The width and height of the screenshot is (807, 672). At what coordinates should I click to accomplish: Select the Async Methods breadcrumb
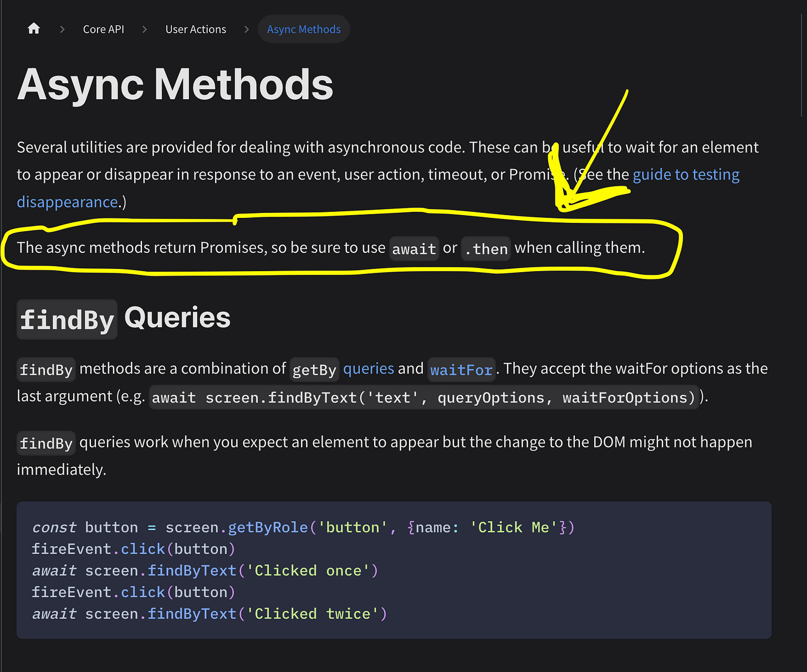(304, 29)
